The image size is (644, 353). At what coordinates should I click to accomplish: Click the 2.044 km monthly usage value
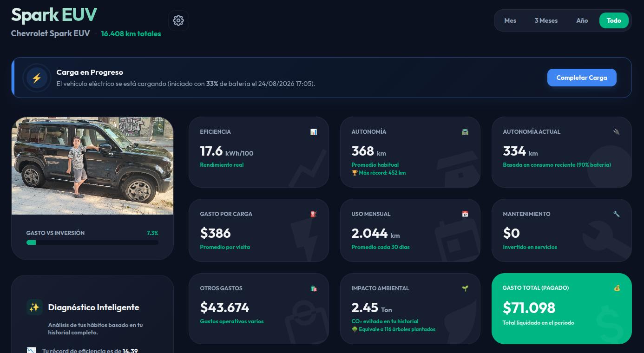click(376, 233)
